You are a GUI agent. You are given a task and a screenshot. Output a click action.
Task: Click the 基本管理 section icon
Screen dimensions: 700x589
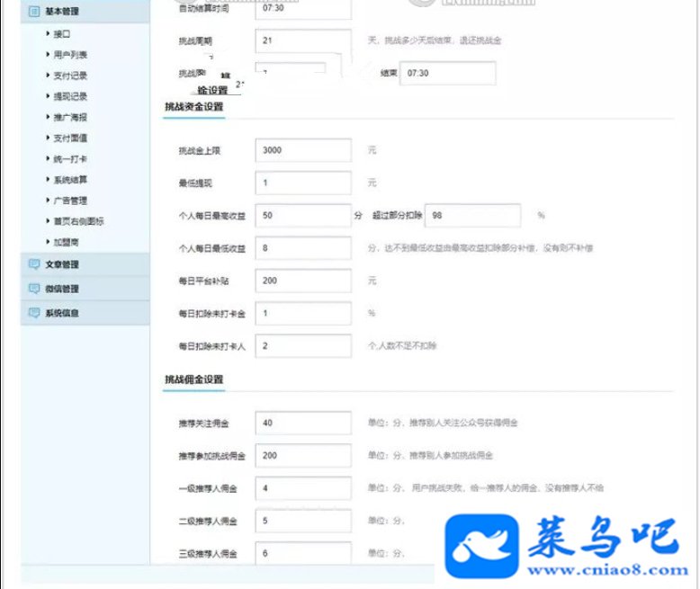tap(34, 12)
